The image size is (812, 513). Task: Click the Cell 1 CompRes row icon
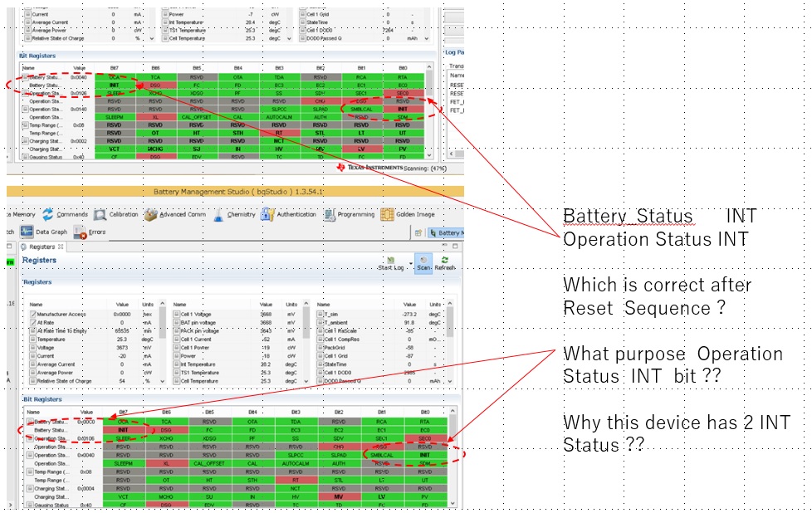pos(320,339)
